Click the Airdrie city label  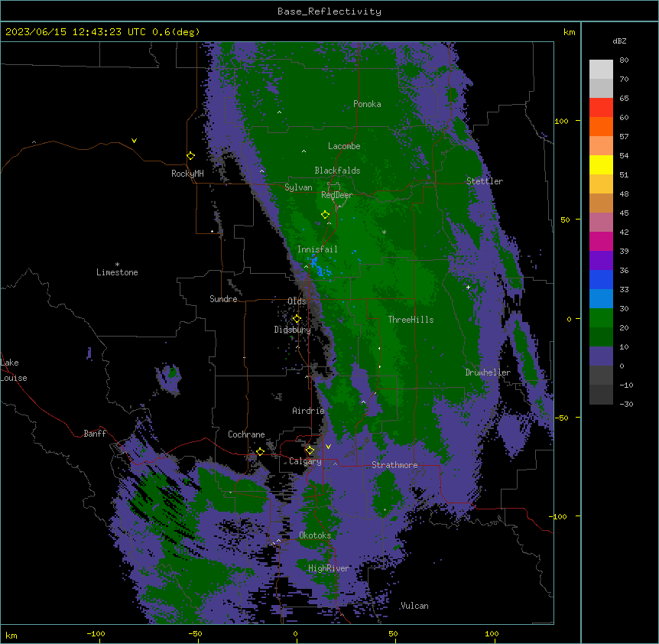point(308,411)
